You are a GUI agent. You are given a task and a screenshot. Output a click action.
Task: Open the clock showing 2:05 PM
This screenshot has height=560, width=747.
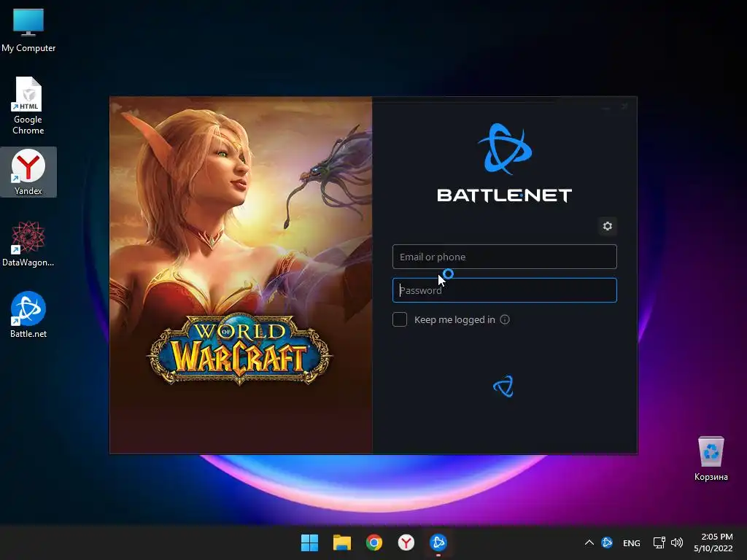[713, 542]
